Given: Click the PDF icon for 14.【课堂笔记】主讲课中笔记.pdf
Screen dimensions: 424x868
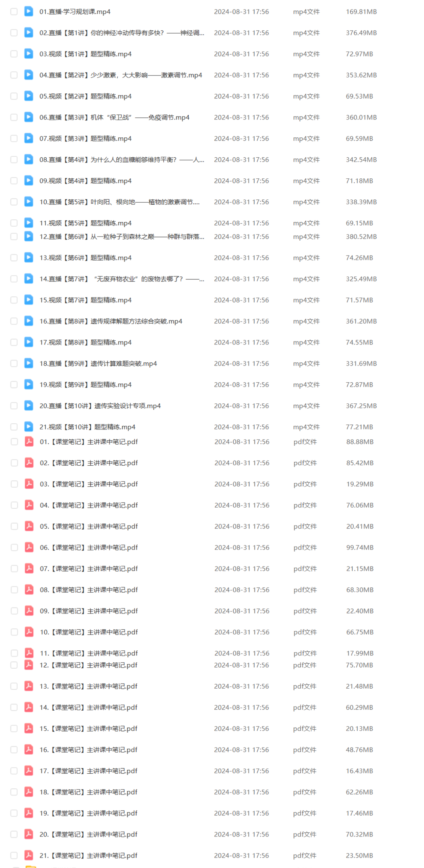Looking at the screenshot, I should point(29,707).
